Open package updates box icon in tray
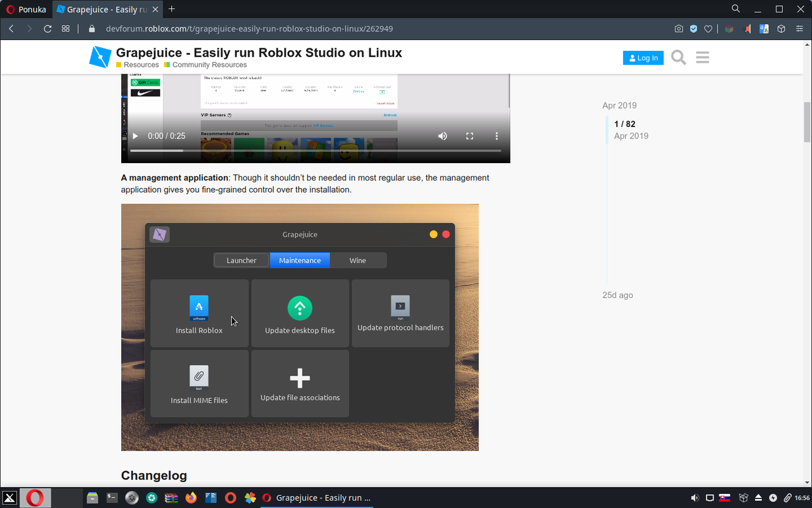The image size is (812, 508). 743,498
